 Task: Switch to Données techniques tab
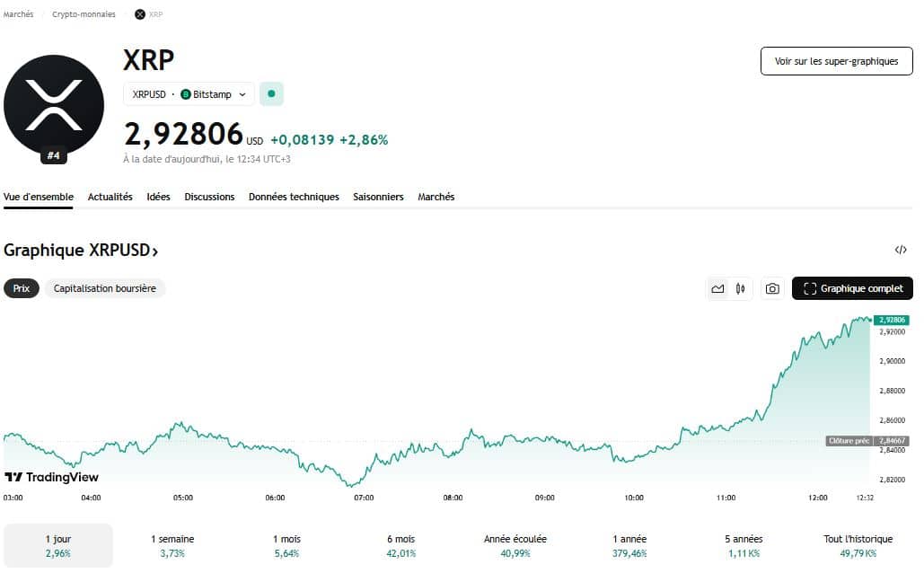pos(294,197)
